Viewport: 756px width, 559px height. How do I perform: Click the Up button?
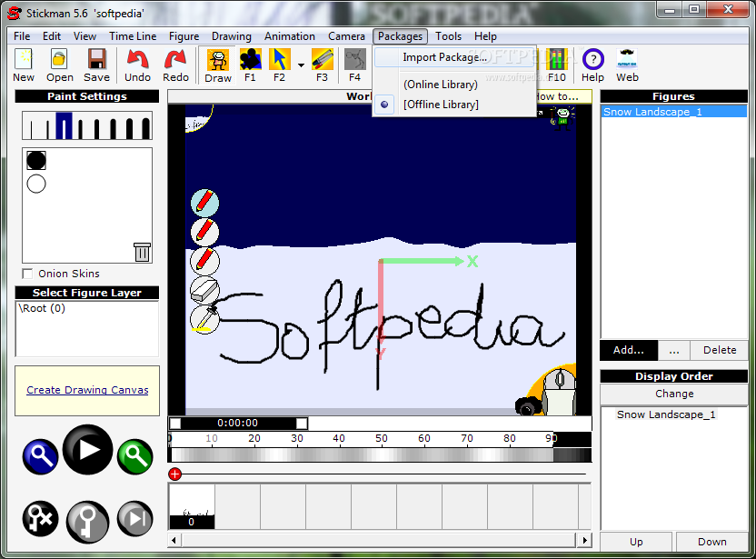636,542
